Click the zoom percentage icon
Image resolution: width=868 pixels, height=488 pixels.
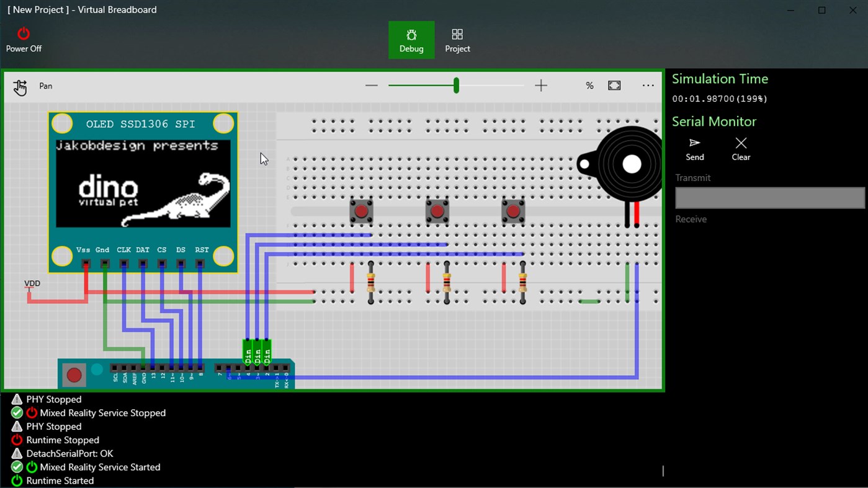click(589, 86)
